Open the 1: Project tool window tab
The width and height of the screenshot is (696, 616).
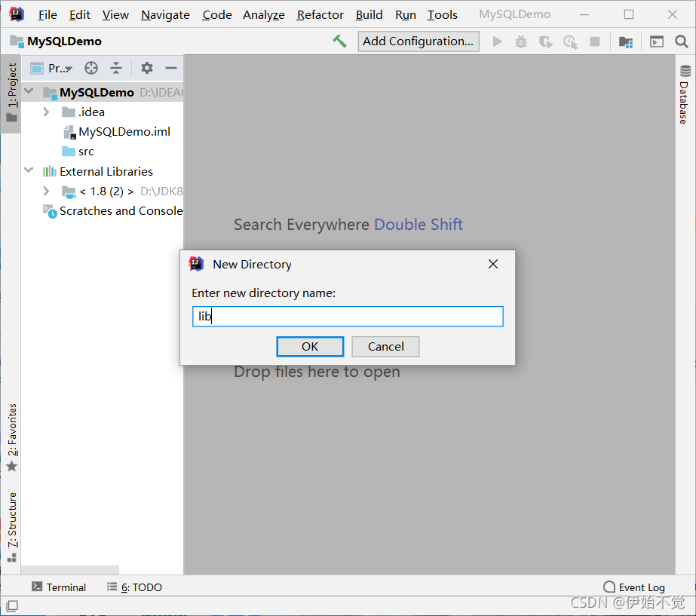pyautogui.click(x=11, y=93)
